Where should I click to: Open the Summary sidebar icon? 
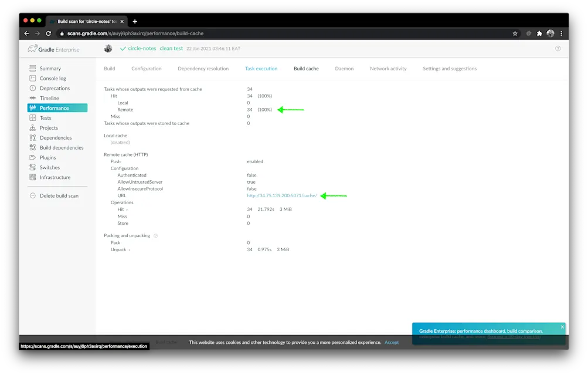tap(33, 68)
